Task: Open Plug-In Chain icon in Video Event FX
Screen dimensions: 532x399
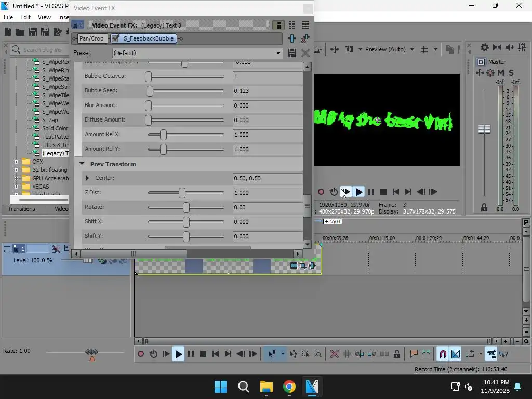Action: pyautogui.click(x=292, y=38)
